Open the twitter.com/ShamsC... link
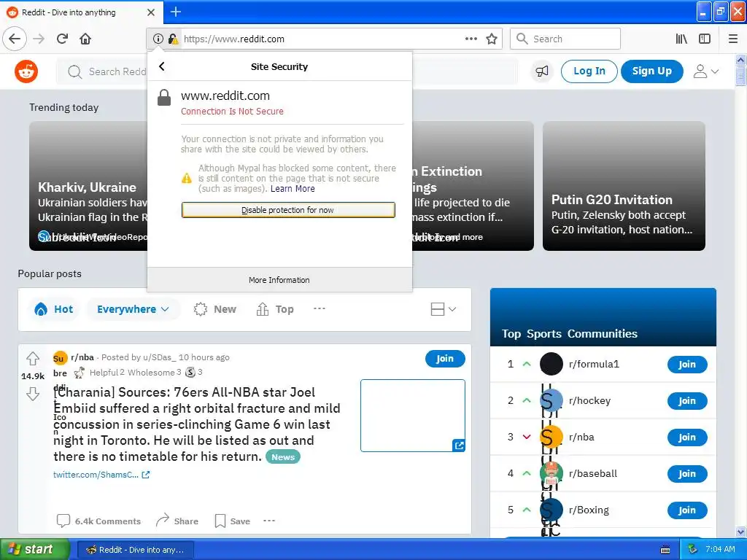747x560 pixels. pyautogui.click(x=101, y=474)
